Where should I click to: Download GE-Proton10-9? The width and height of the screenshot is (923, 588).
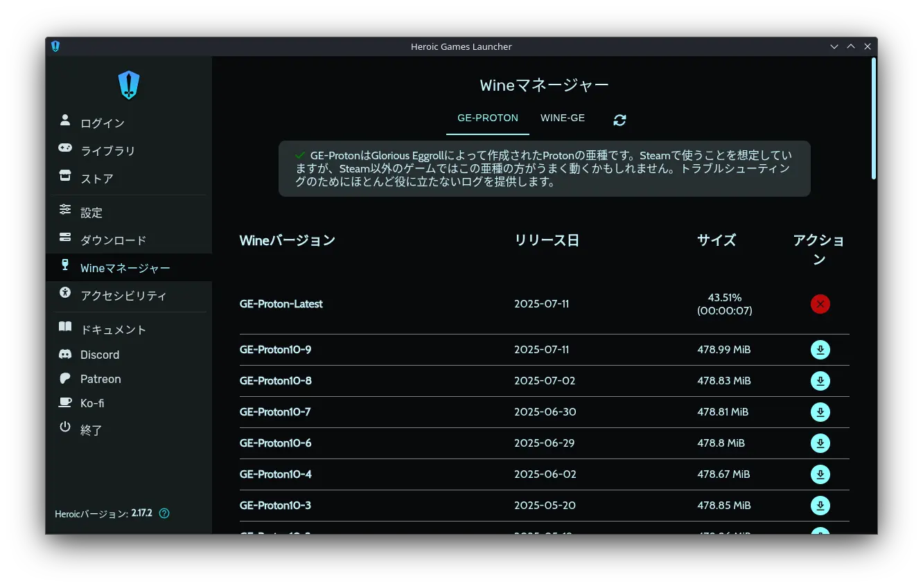(820, 350)
